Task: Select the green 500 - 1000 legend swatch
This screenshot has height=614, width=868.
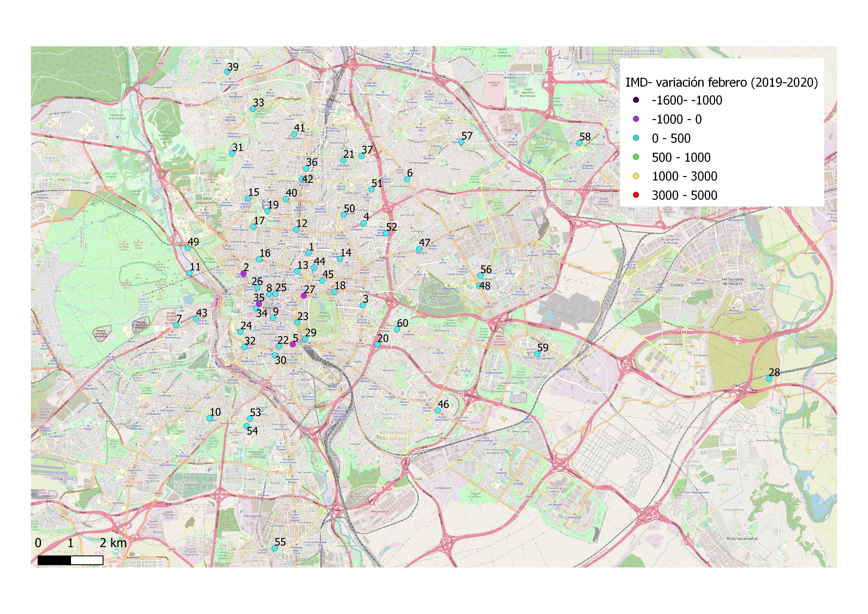Action: 636,157
